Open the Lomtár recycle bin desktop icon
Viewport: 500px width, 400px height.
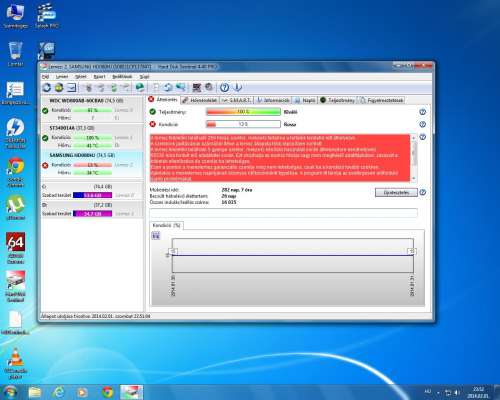15,53
